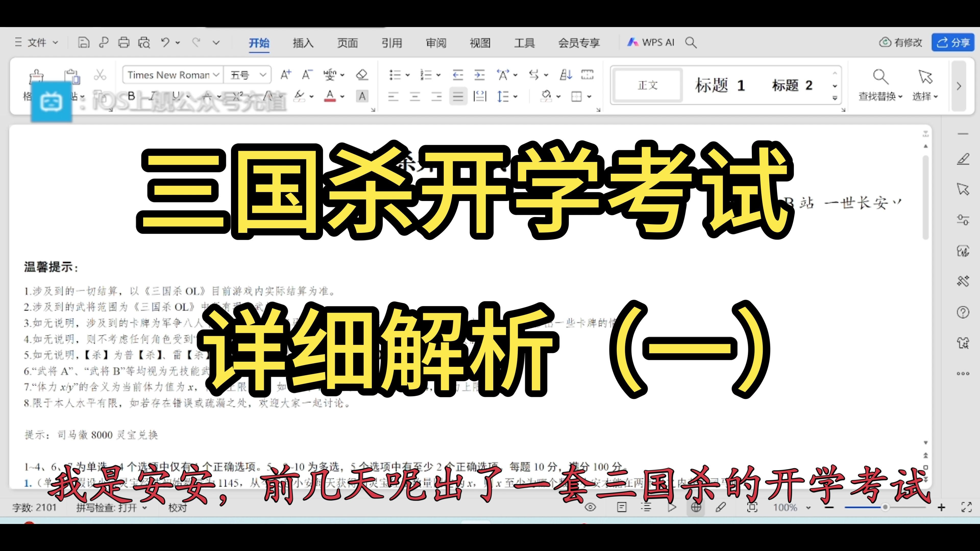The height and width of the screenshot is (551, 980).
Task: Open Print Preview icon
Action: click(144, 42)
